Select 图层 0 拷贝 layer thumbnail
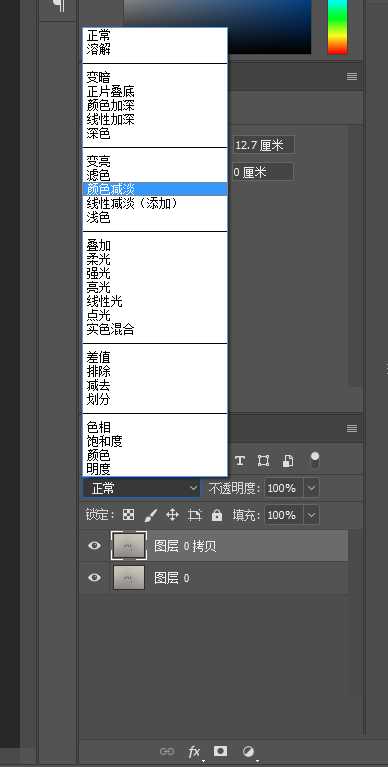Image resolution: width=388 pixels, height=767 pixels. click(129, 546)
